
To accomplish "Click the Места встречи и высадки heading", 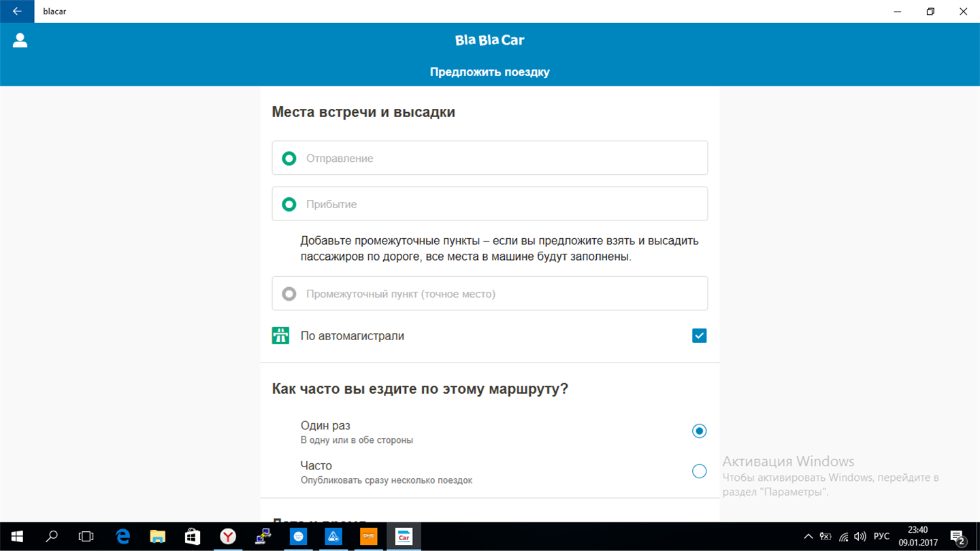I will click(363, 112).
